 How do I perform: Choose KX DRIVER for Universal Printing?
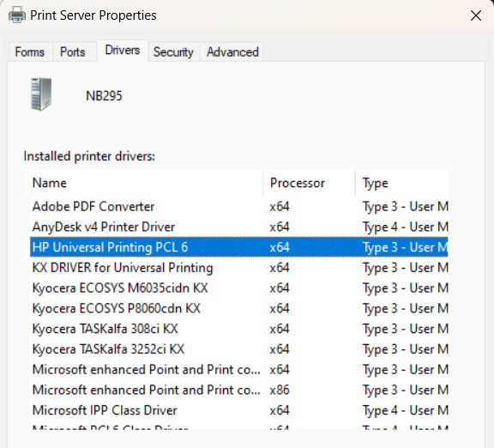pyautogui.click(x=238, y=268)
